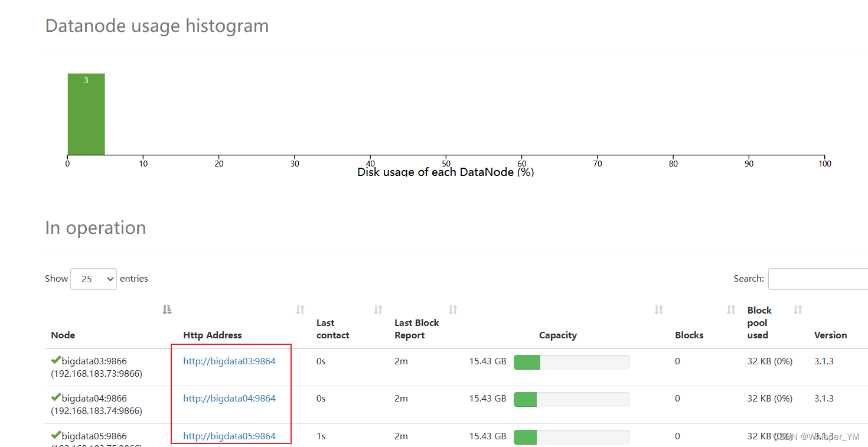
Task: Click the sort icon above Block pool used
Action: coord(798,309)
